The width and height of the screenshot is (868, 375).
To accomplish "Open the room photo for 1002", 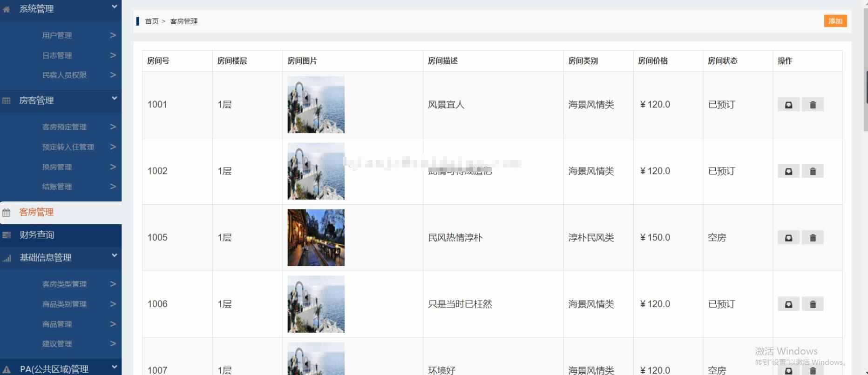I will [x=316, y=171].
